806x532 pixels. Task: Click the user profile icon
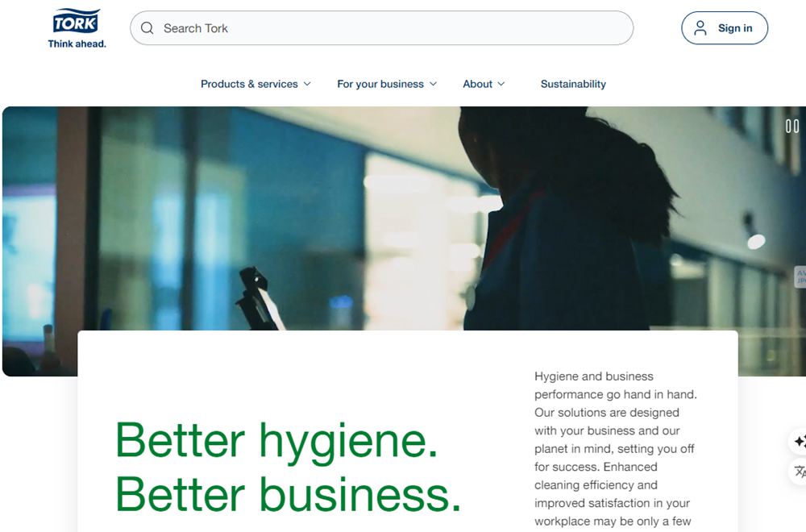700,27
